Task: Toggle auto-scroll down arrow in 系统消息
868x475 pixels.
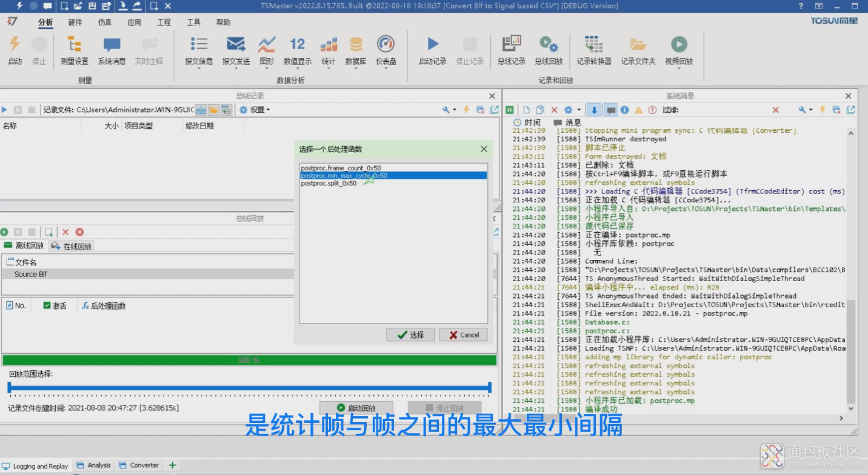Action: 594,110
